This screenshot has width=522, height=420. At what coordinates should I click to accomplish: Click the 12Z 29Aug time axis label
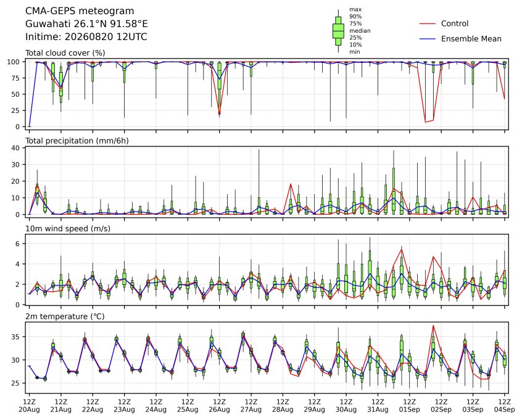coord(314,406)
